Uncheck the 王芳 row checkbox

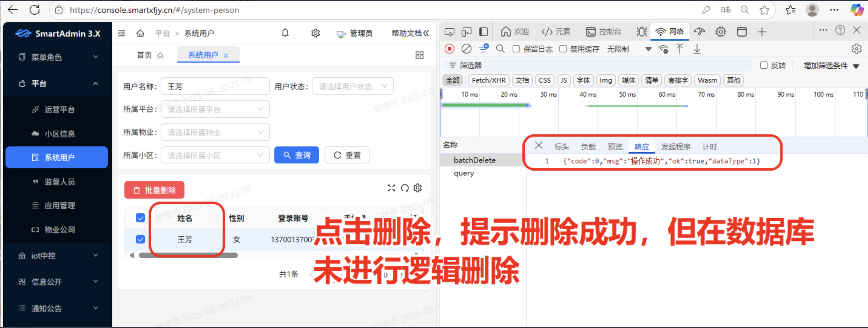point(140,239)
